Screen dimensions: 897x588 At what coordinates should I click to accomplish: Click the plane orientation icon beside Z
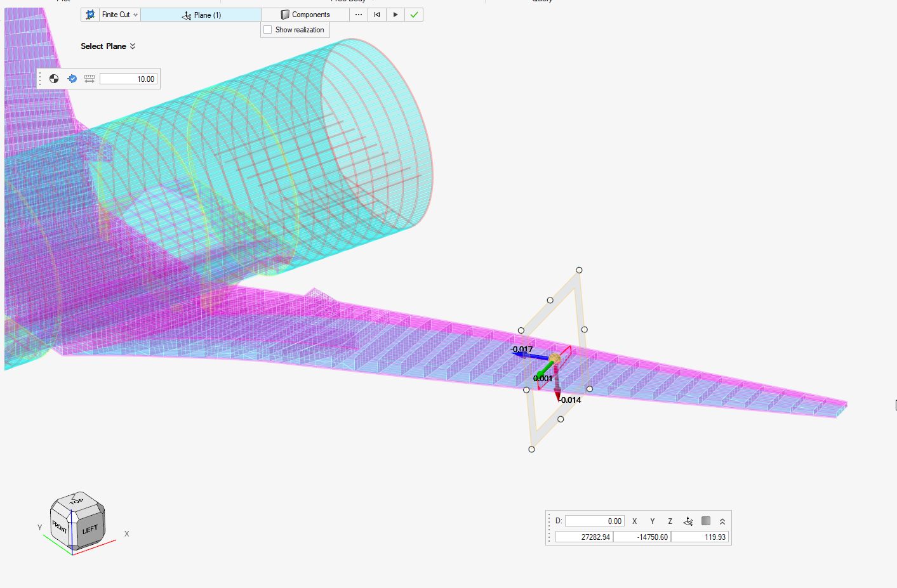688,521
